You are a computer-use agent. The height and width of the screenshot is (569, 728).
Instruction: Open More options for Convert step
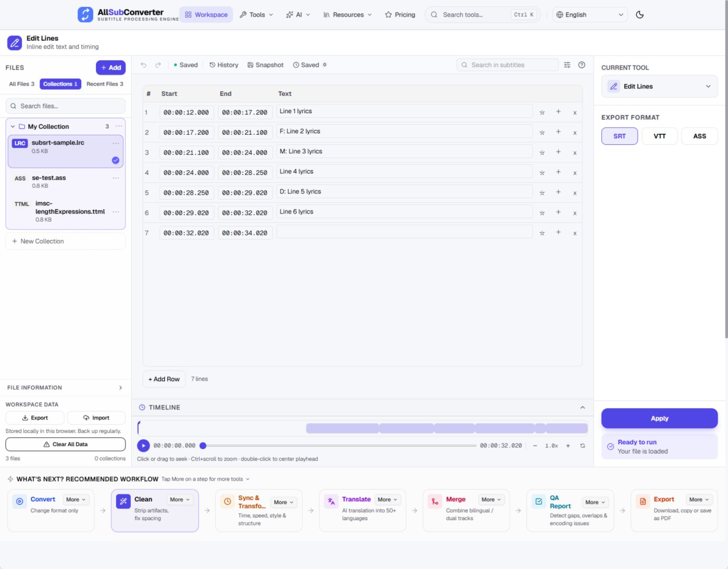click(76, 499)
